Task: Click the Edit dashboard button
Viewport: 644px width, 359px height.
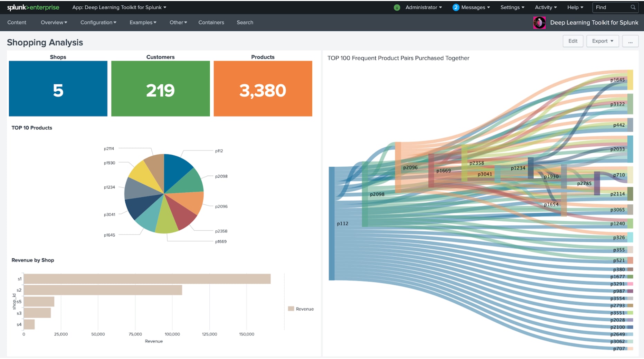Action: 573,41
